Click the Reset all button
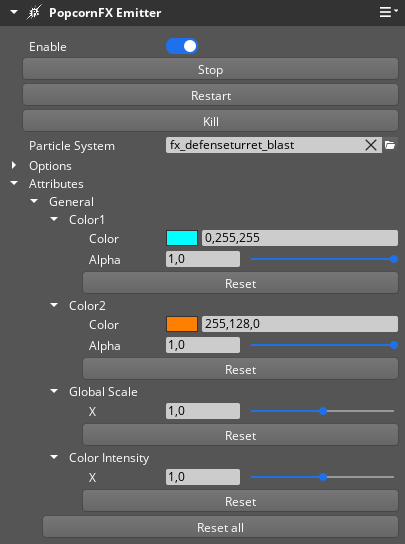 (220, 527)
